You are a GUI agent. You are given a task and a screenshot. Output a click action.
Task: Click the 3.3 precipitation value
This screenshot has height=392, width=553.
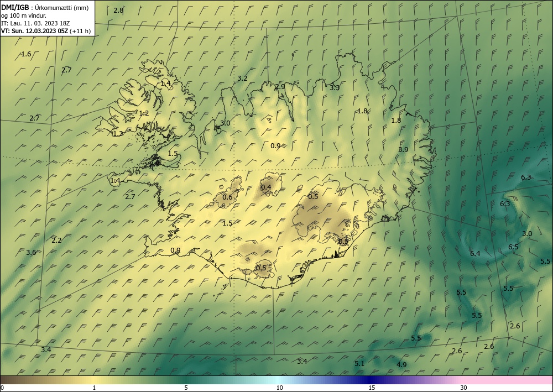click(335, 88)
